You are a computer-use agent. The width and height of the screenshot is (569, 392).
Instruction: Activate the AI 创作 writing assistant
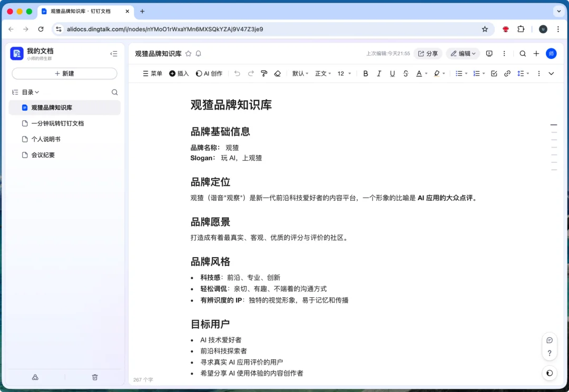208,73
